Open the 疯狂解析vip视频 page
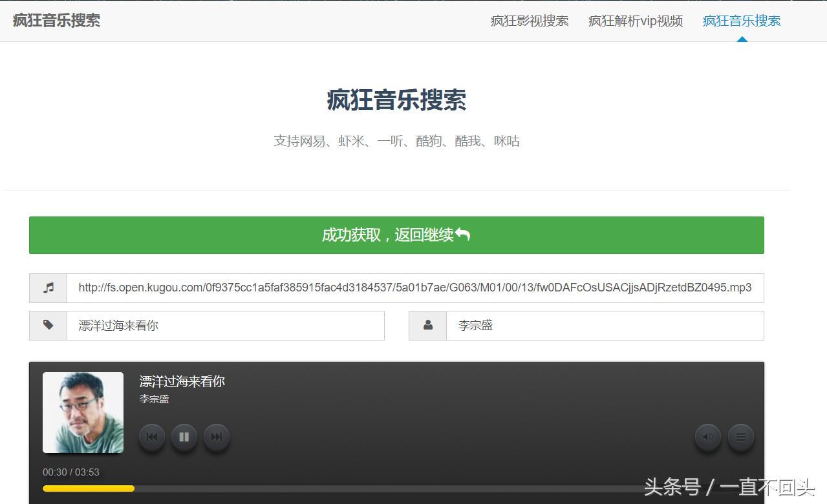Image resolution: width=827 pixels, height=504 pixels. coord(635,21)
